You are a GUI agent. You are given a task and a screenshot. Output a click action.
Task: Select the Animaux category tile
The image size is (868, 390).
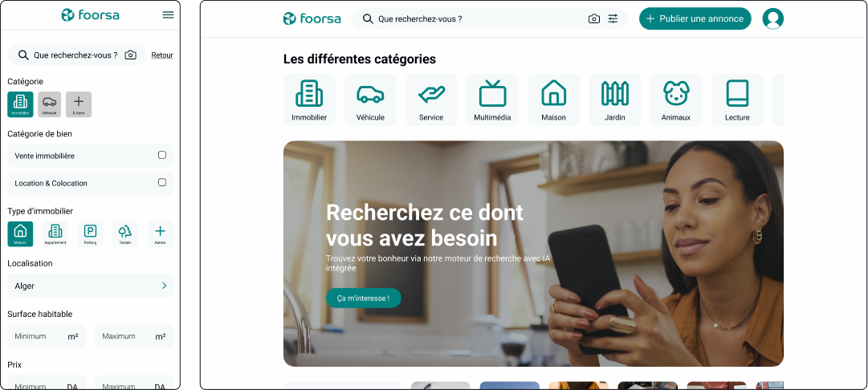[676, 100]
